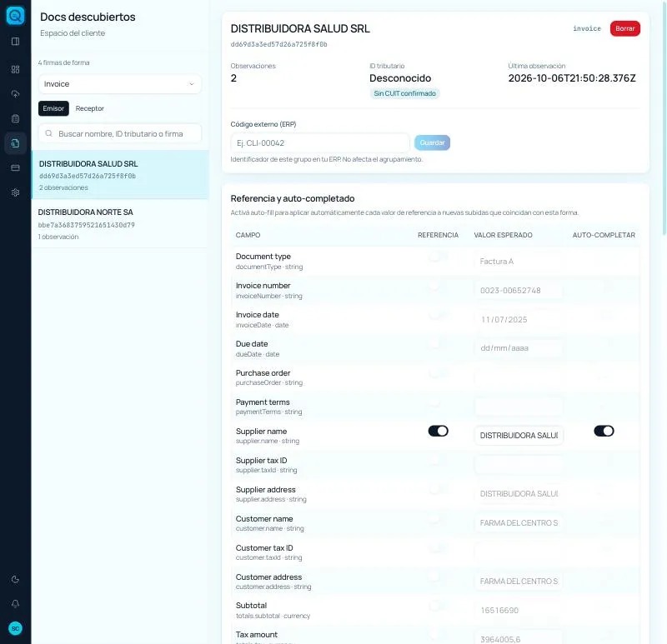Toggle Auto-completar switch for Supplier name
This screenshot has height=644, width=667.
point(604,431)
